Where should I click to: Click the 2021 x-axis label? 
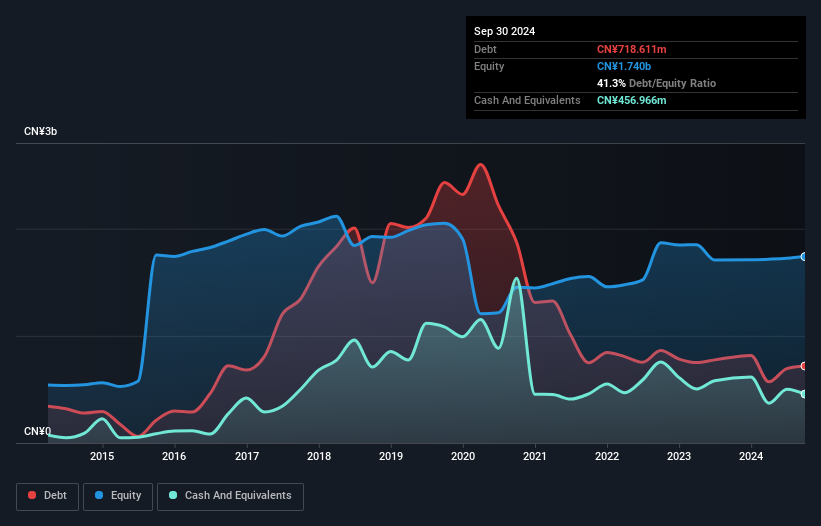535,456
